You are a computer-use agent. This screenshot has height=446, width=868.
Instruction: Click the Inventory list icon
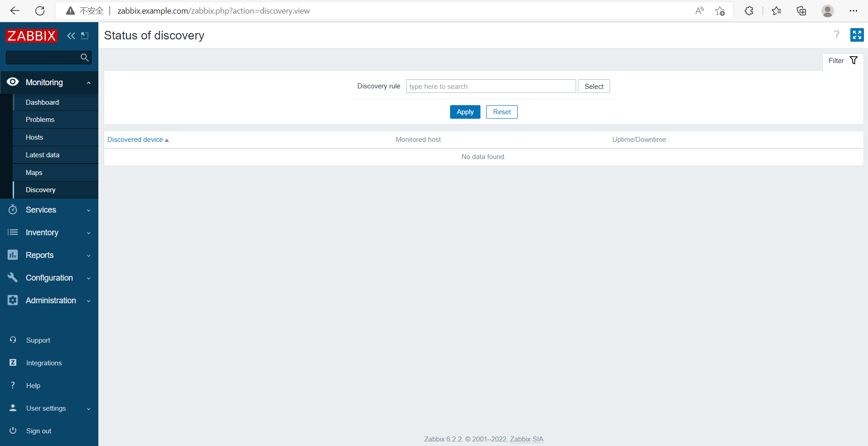[13, 232]
